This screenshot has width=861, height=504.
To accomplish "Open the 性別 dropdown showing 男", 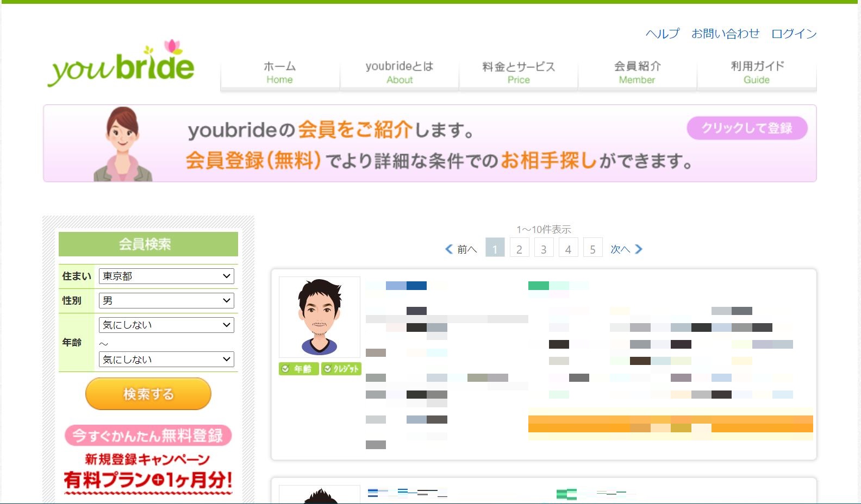I will [x=166, y=300].
